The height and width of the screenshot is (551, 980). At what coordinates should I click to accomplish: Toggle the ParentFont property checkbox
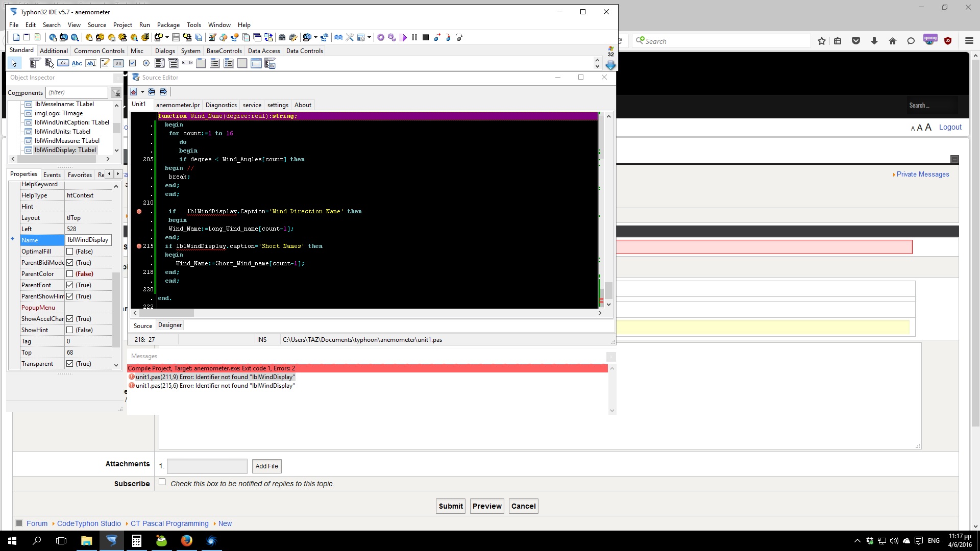[x=69, y=285]
